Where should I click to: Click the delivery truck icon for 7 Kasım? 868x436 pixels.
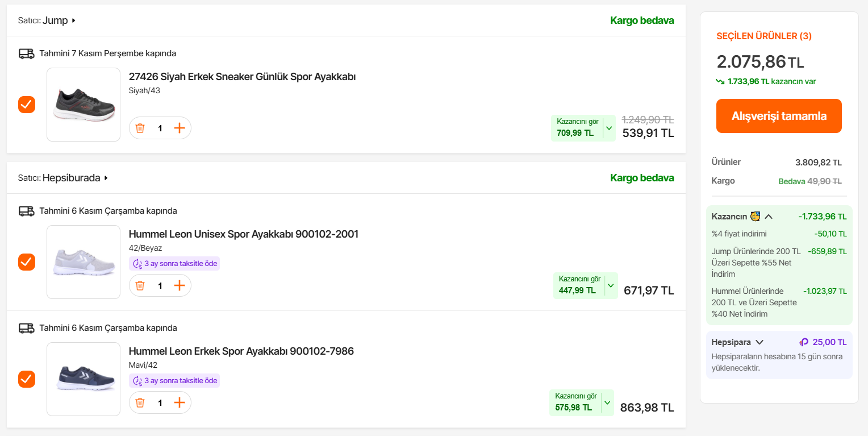(x=26, y=53)
